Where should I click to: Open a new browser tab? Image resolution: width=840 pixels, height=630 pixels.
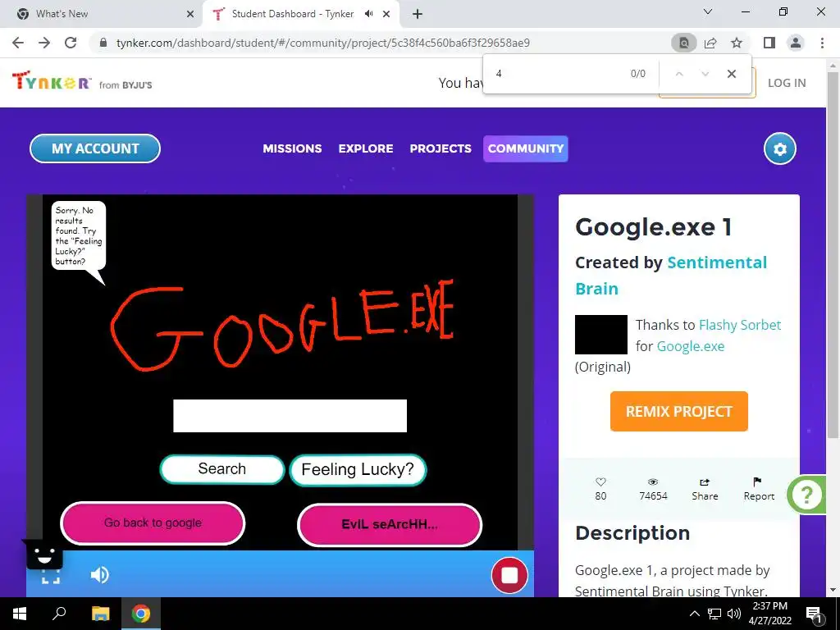pos(418,14)
